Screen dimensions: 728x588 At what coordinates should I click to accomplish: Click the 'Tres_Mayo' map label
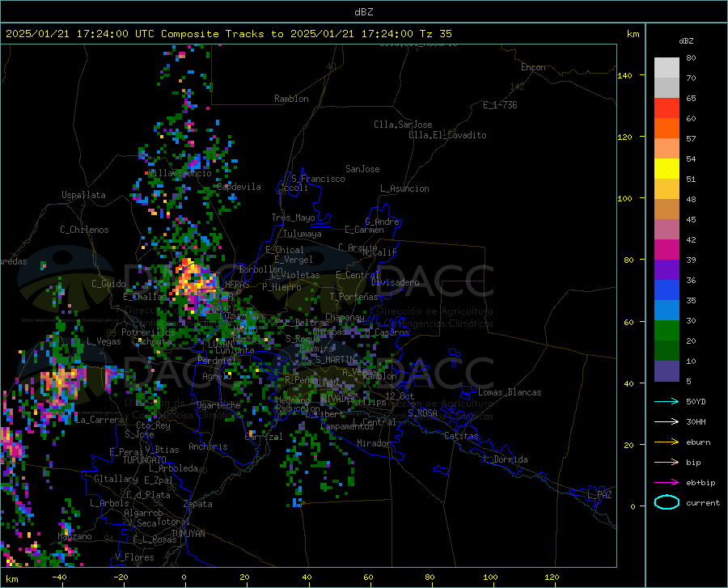pyautogui.click(x=293, y=218)
